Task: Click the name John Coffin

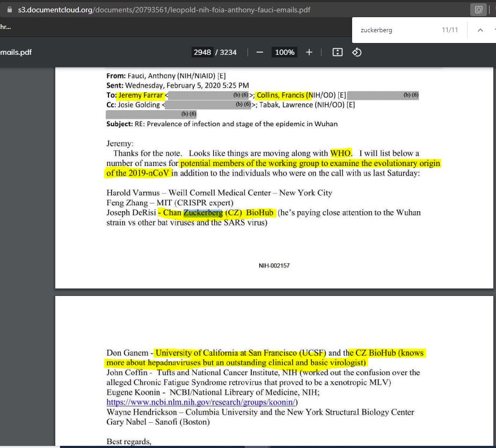Action: click(x=127, y=372)
